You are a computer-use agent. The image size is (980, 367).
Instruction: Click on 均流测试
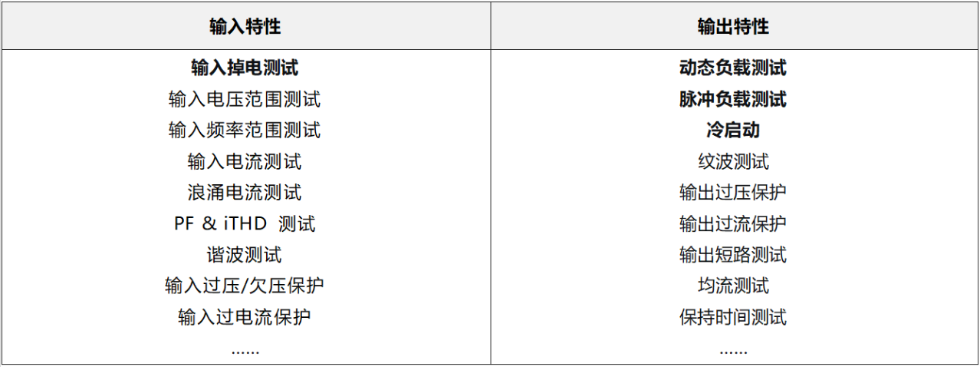pyautogui.click(x=733, y=286)
